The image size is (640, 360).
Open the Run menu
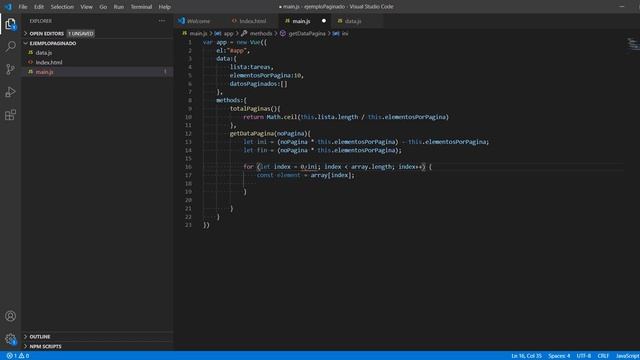pos(119,7)
